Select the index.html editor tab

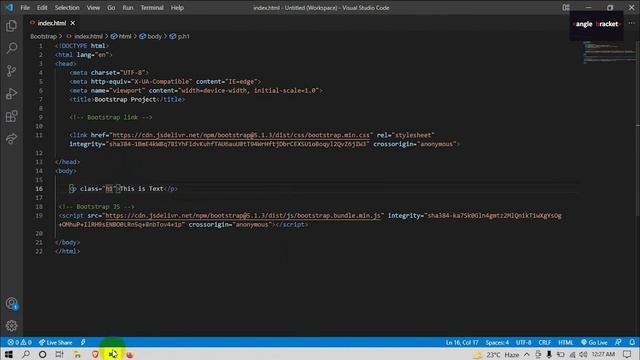[51, 23]
